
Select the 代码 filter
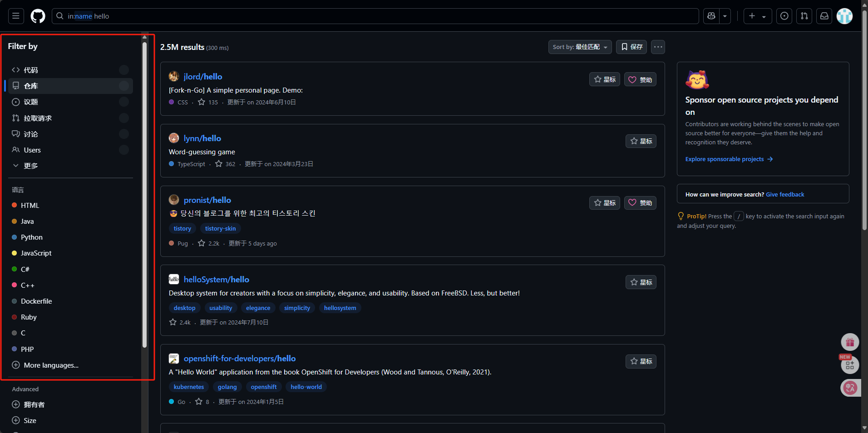pos(70,70)
